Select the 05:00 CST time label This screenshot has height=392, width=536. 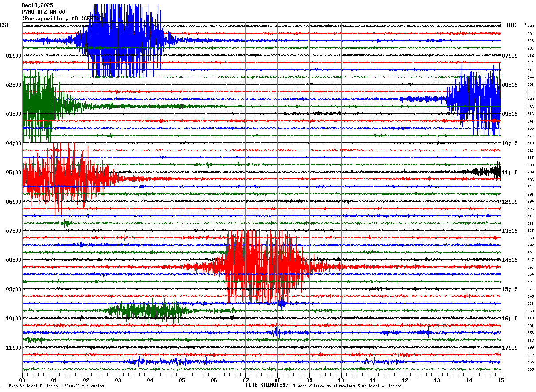(x=14, y=173)
